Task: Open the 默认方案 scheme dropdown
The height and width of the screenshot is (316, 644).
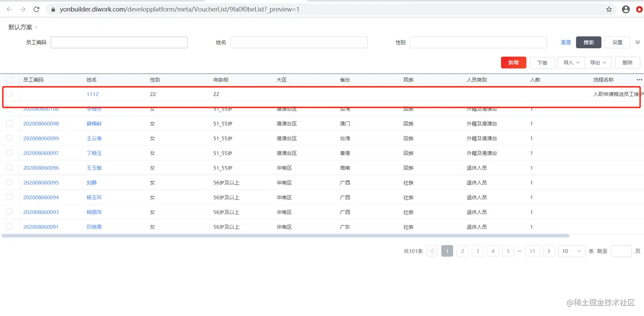Action: click(x=23, y=27)
